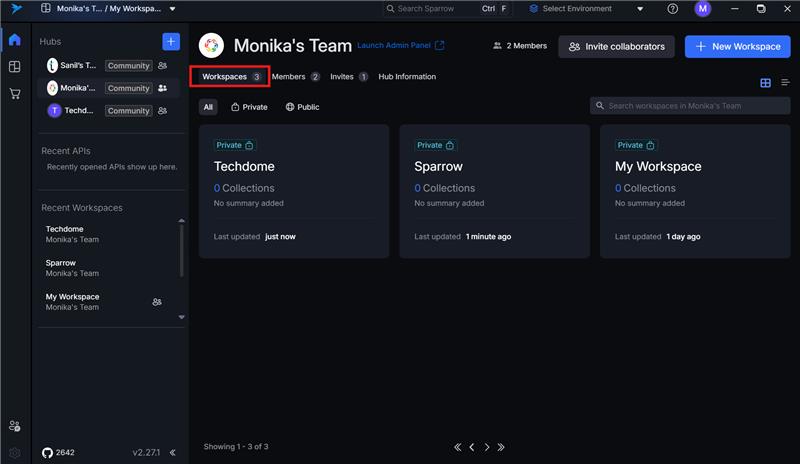The width and height of the screenshot is (800, 464).
Task: Go to the previous page of workspaces
Action: tap(472, 447)
